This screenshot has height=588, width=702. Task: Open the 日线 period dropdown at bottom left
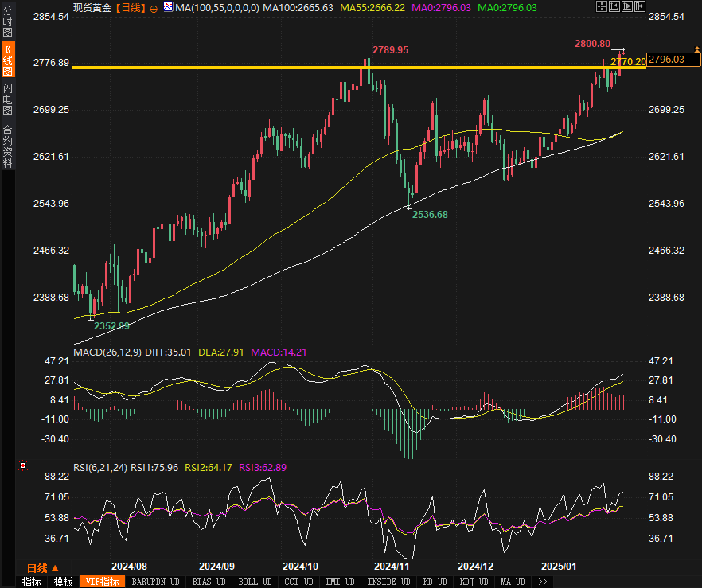(x=42, y=567)
